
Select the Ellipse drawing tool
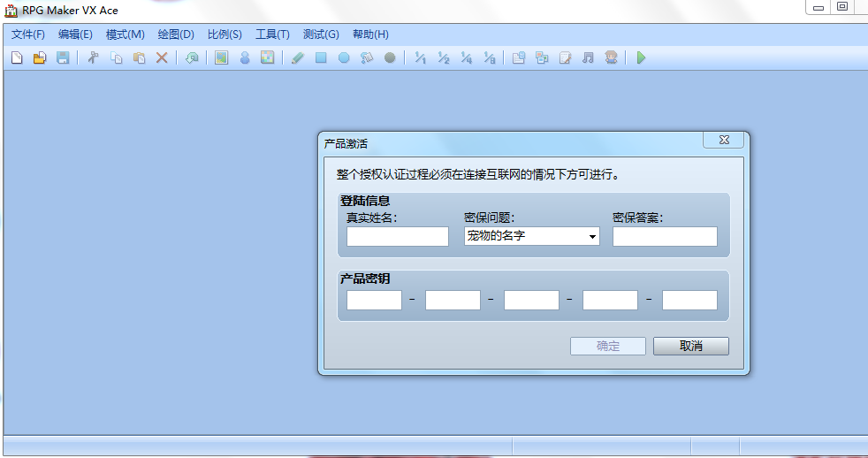point(344,57)
